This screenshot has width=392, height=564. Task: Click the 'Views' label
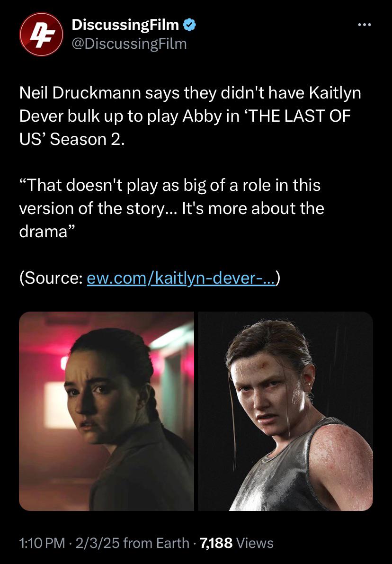(255, 543)
